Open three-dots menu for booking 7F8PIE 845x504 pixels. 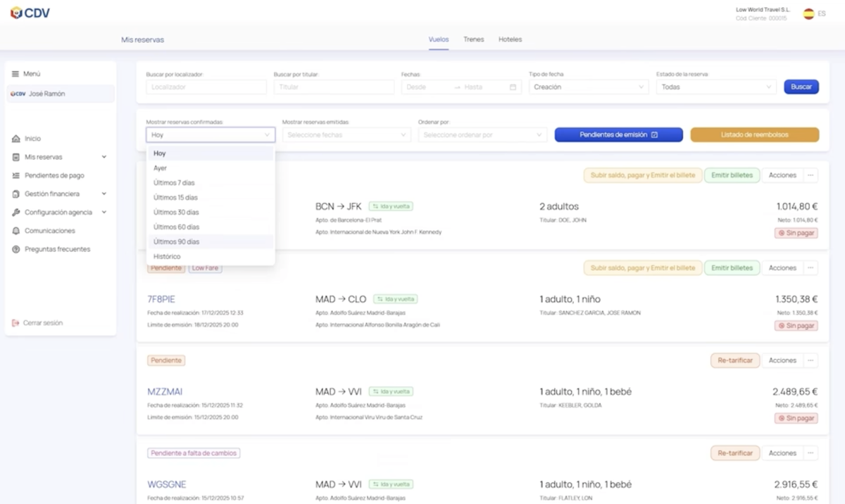click(810, 268)
